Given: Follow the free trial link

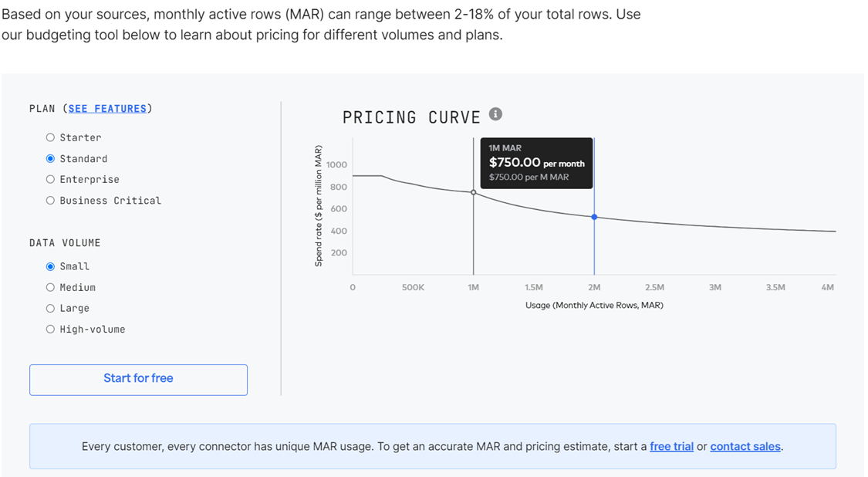Looking at the screenshot, I should [x=671, y=446].
